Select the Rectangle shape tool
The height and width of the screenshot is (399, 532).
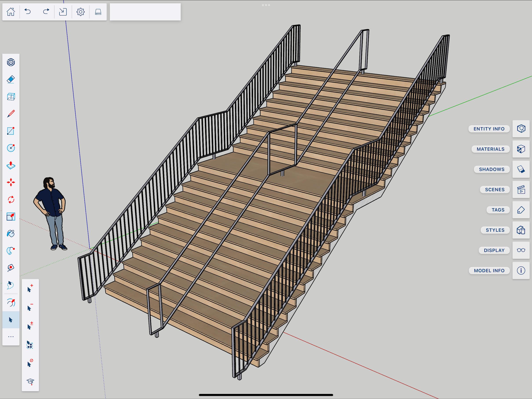pos(11,131)
